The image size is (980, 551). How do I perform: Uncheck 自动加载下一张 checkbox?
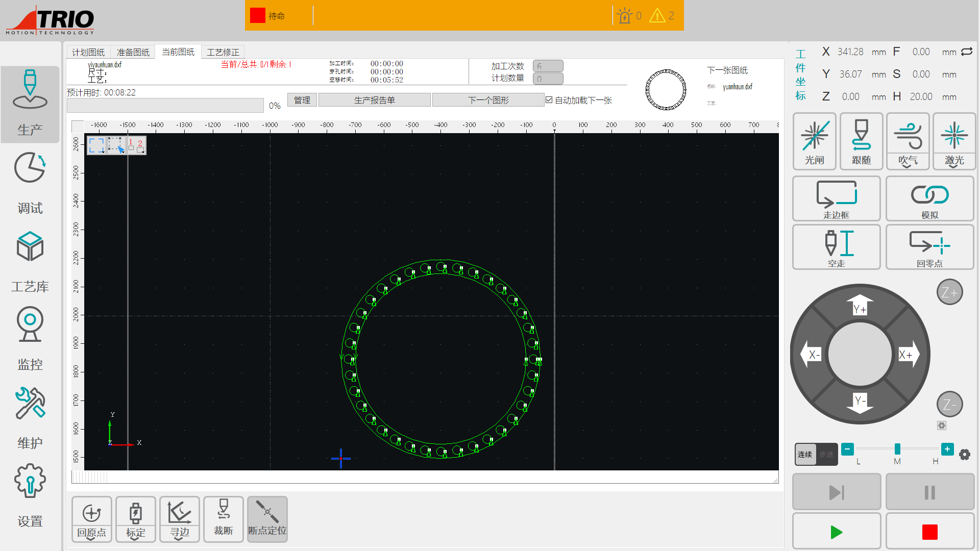(x=549, y=100)
